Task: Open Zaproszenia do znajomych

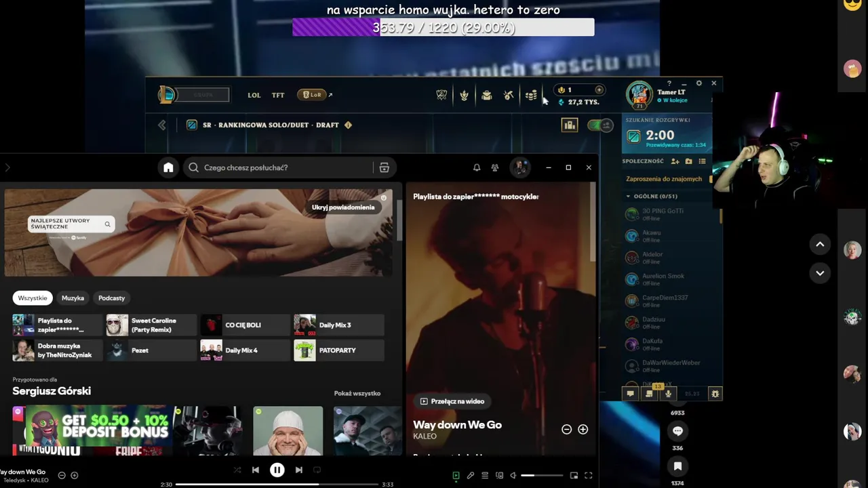Action: (664, 179)
